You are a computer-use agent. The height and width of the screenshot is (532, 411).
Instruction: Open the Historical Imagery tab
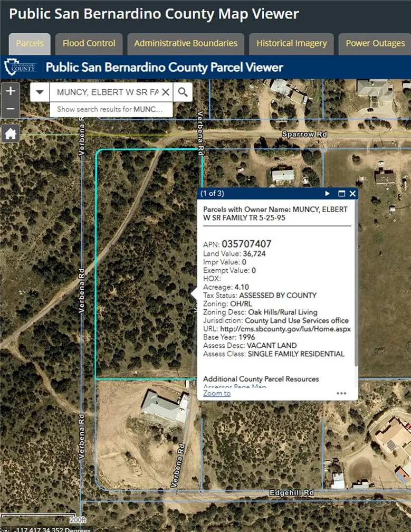coord(291,43)
